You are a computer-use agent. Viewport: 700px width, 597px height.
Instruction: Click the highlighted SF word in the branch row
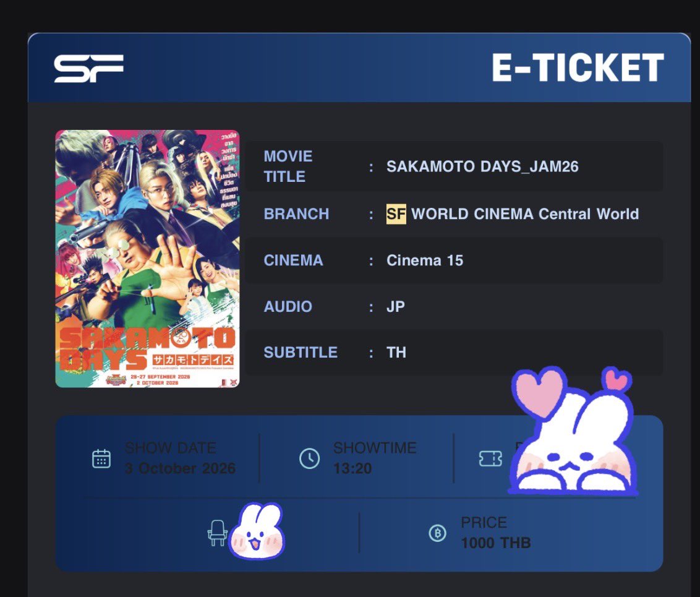(x=396, y=214)
